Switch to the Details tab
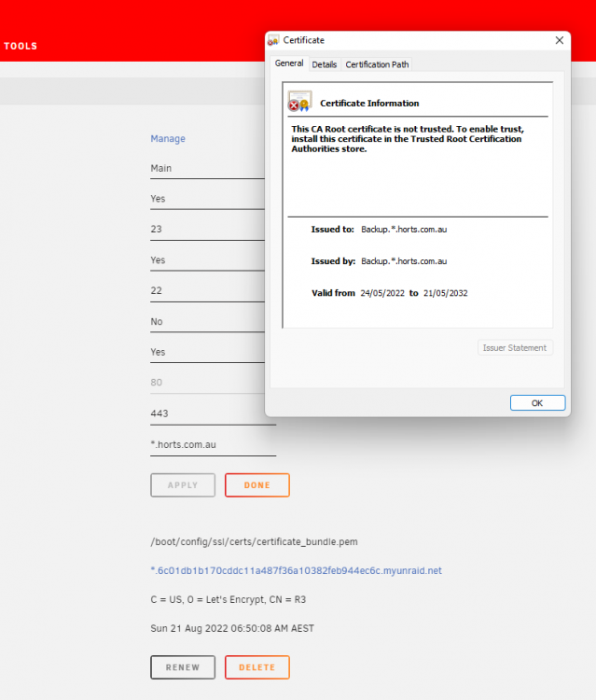Viewport: 596px width, 700px height. coord(325,64)
